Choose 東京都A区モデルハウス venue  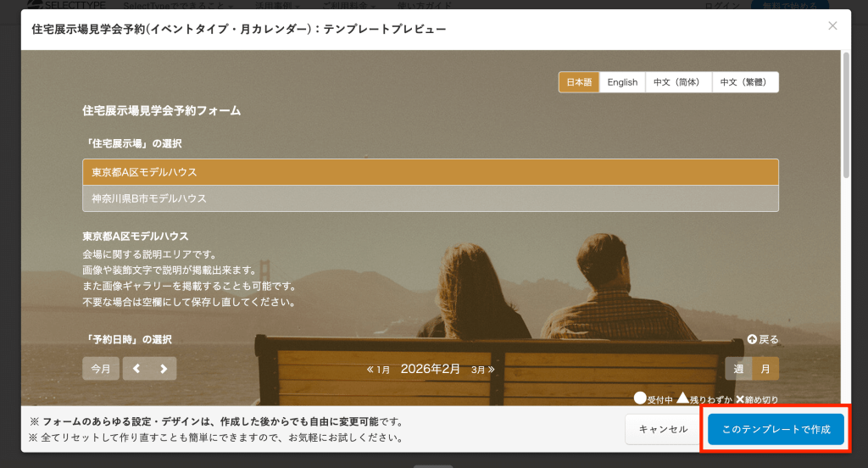click(430, 172)
